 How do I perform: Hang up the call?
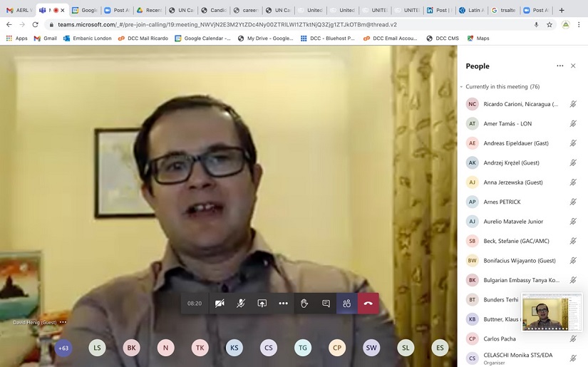point(368,304)
